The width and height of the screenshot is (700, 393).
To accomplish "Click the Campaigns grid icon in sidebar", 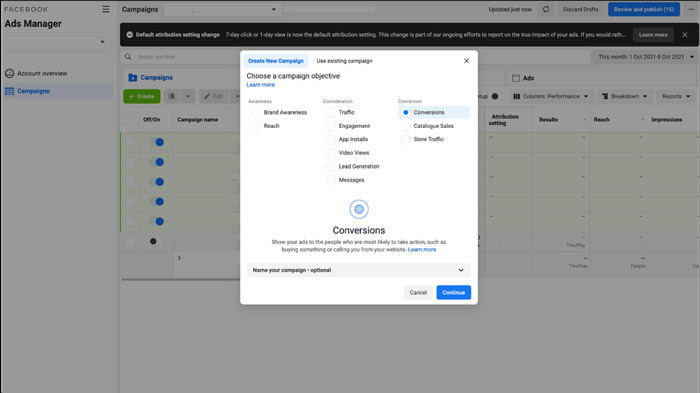I will coord(9,91).
